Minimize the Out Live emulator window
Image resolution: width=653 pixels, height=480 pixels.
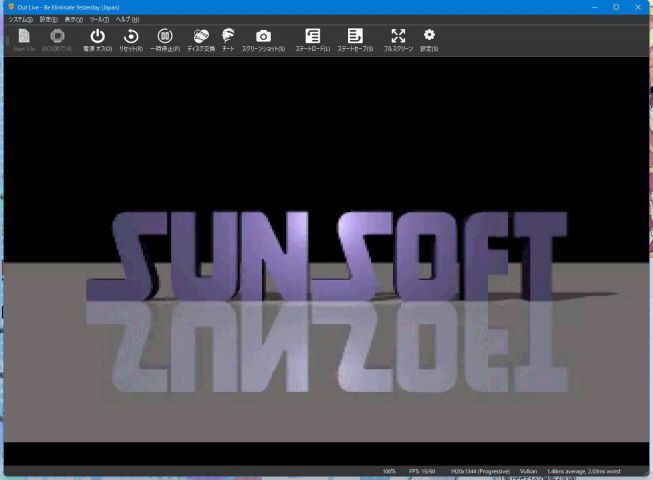tap(594, 7)
